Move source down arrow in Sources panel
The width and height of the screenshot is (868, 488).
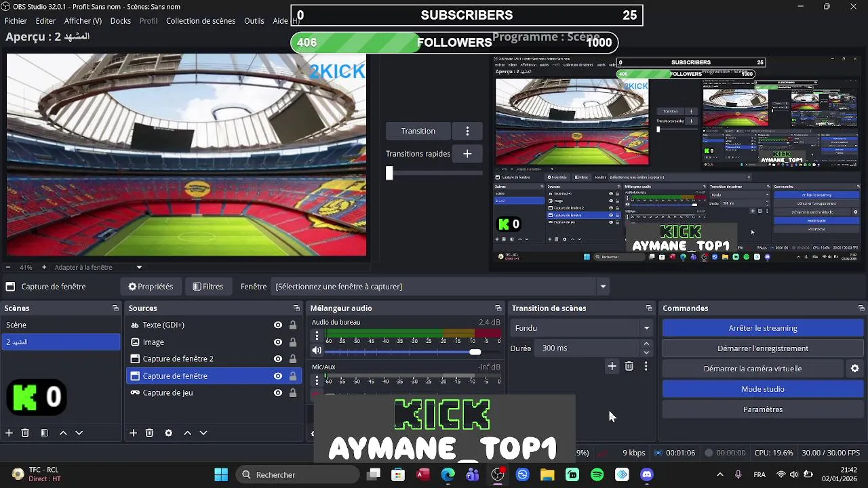tap(203, 433)
